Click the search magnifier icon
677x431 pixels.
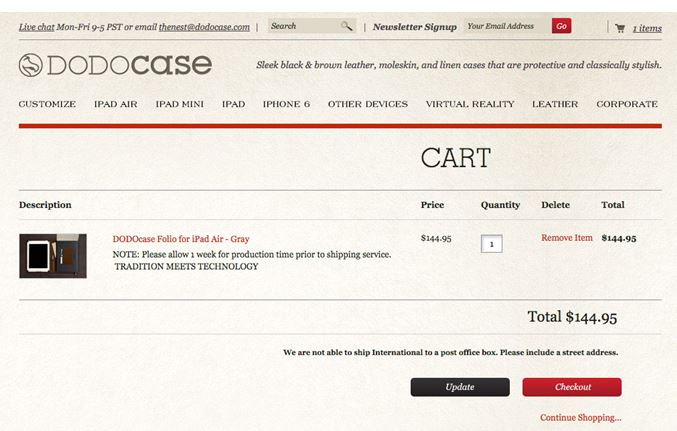(346, 26)
